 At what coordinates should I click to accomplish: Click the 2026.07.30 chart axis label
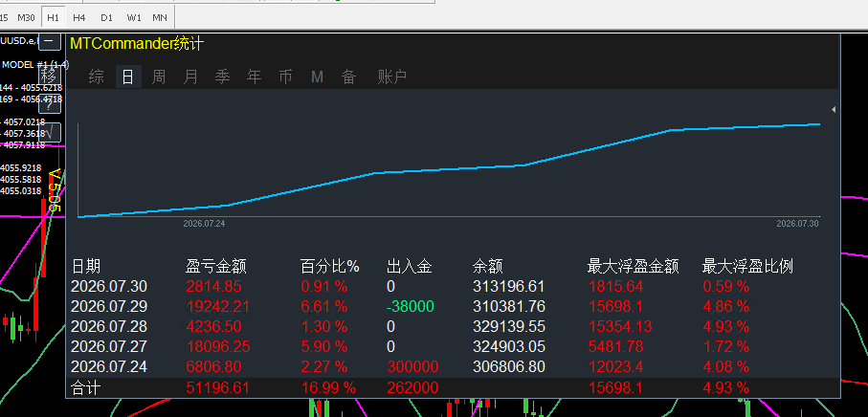[x=797, y=224]
